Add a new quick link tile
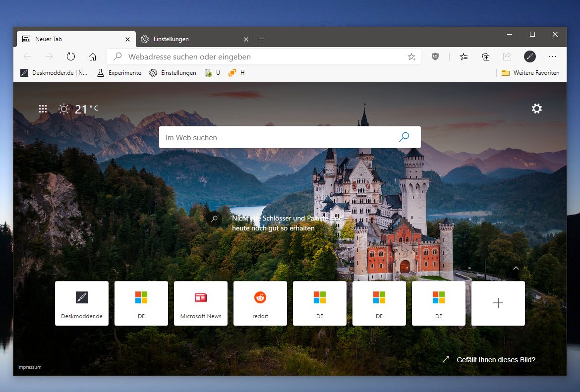Image resolution: width=580 pixels, height=392 pixels. click(498, 303)
